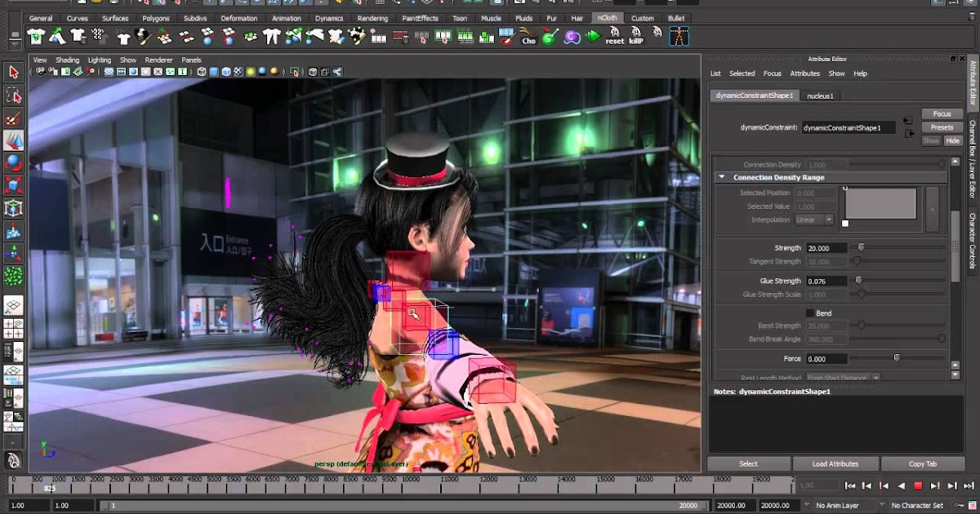This screenshot has width=980, height=514.
Task: Click the green arrow shelf icon
Action: [x=593, y=36]
